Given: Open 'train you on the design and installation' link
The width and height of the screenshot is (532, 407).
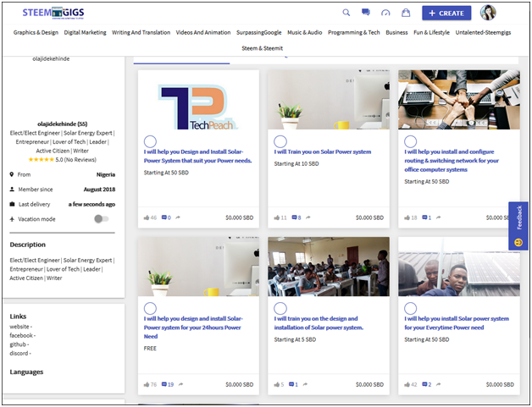Looking at the screenshot, I should point(319,323).
